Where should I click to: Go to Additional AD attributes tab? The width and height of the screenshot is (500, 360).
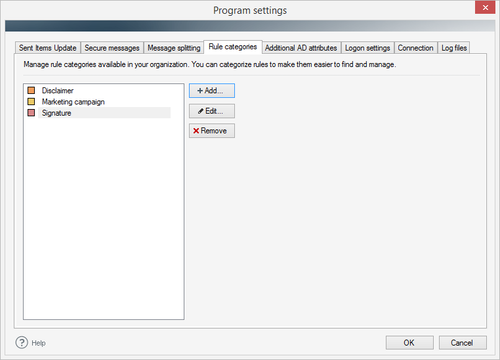(x=301, y=48)
